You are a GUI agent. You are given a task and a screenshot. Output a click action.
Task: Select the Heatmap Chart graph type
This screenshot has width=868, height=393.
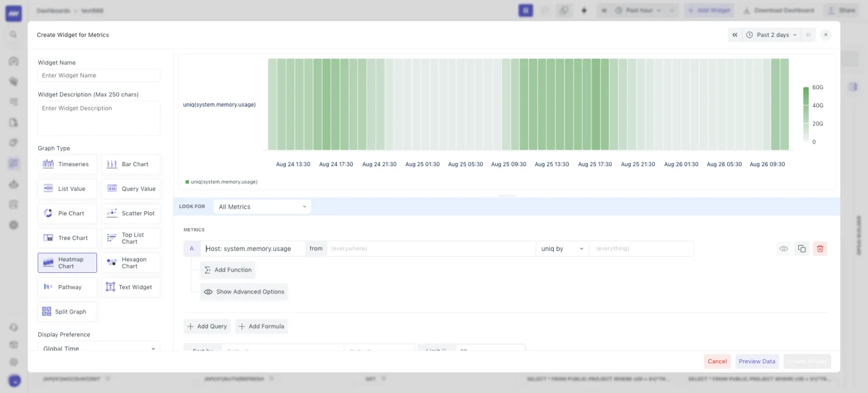(67, 263)
